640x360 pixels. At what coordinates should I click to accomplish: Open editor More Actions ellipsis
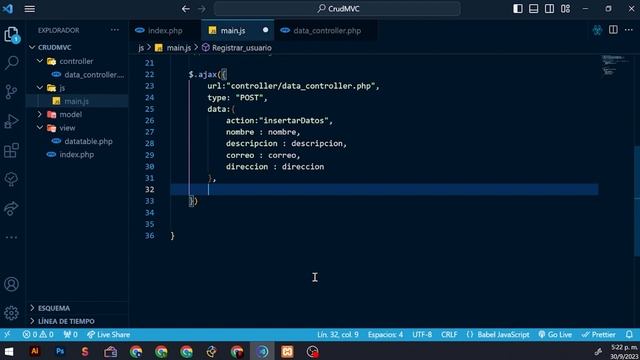pyautogui.click(x=629, y=30)
